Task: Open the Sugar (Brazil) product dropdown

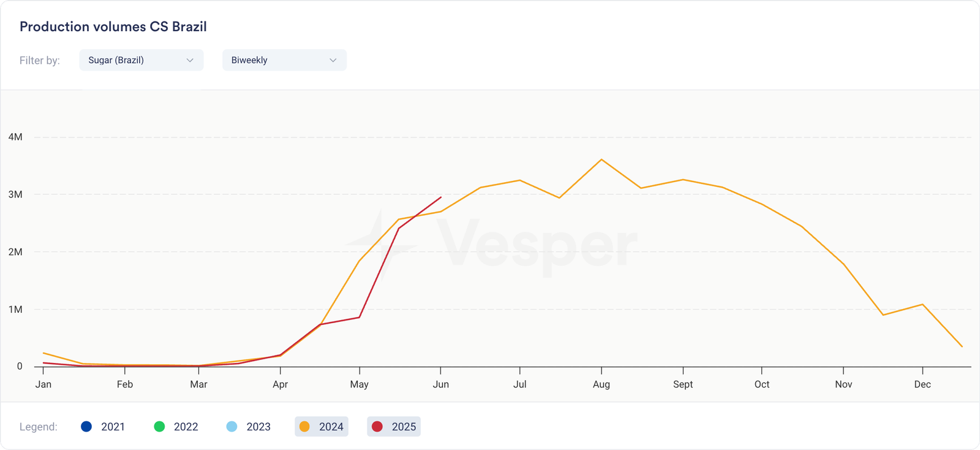Action: pyautogui.click(x=141, y=60)
